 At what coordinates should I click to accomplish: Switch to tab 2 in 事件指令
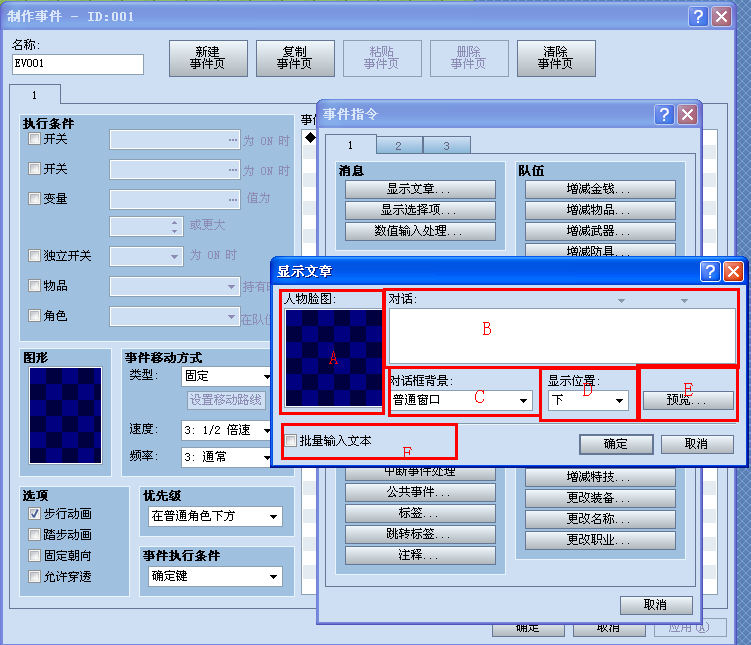pos(399,146)
